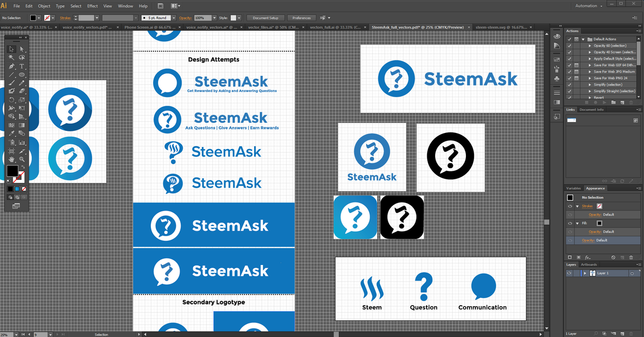Click the Swap Fill and Stroke arrows
Image resolution: width=644 pixels, height=337 pixels.
(23, 167)
